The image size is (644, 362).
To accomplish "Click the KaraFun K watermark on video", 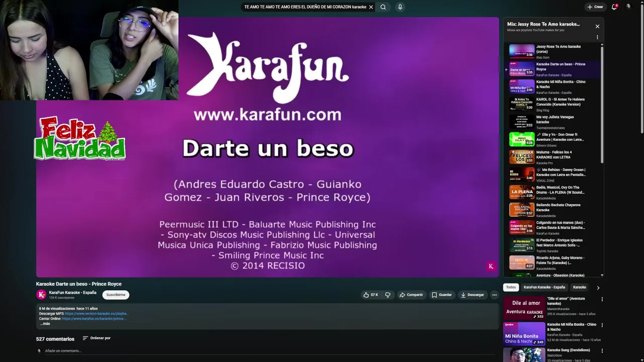I will click(491, 266).
